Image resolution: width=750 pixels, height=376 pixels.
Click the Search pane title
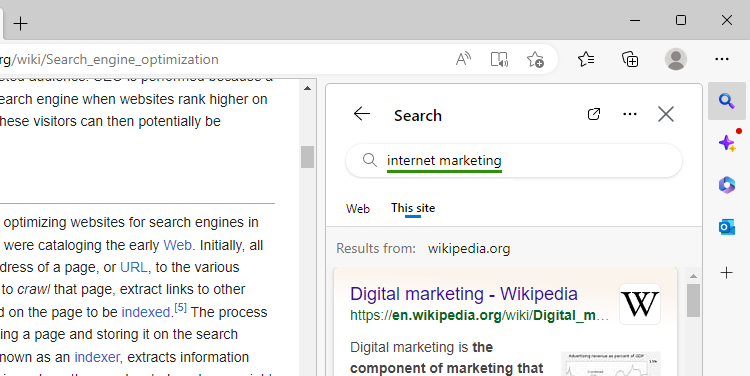pos(418,115)
